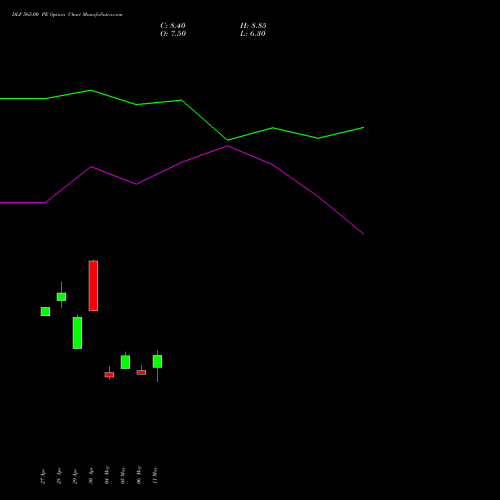Click the 30 Apr date axis label
Screen dimensions: 500x500
[91, 476]
